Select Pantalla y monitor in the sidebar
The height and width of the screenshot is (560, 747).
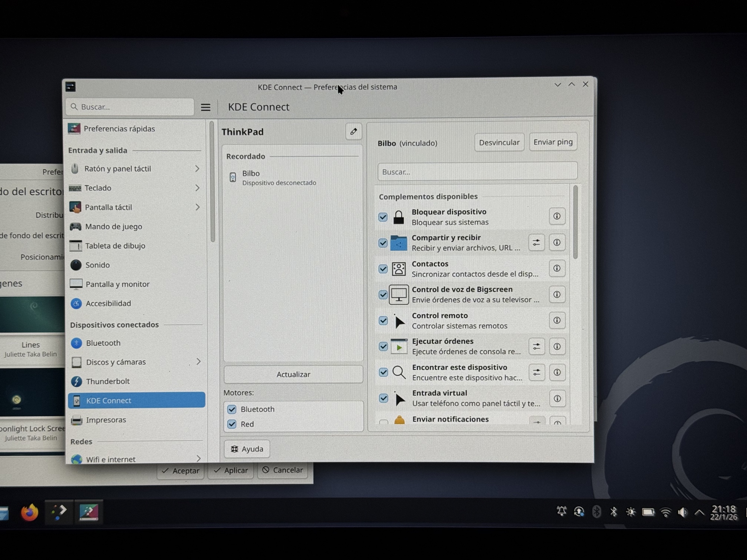117,284
